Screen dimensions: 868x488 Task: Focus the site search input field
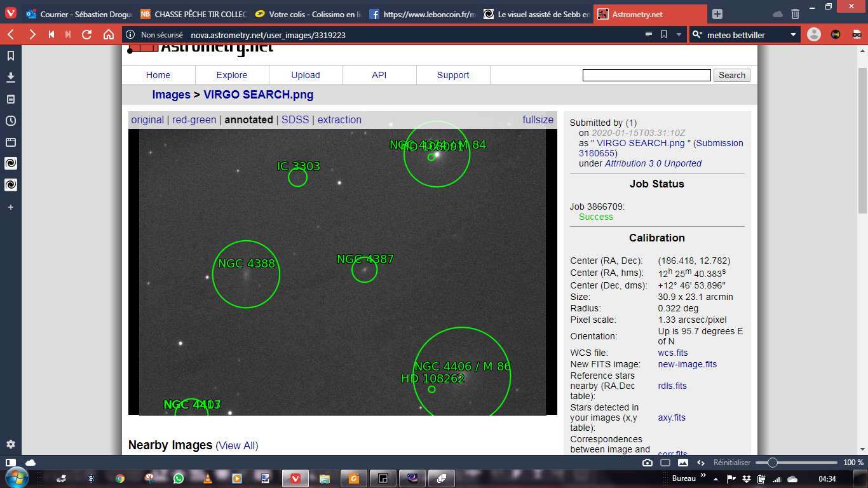click(x=647, y=75)
